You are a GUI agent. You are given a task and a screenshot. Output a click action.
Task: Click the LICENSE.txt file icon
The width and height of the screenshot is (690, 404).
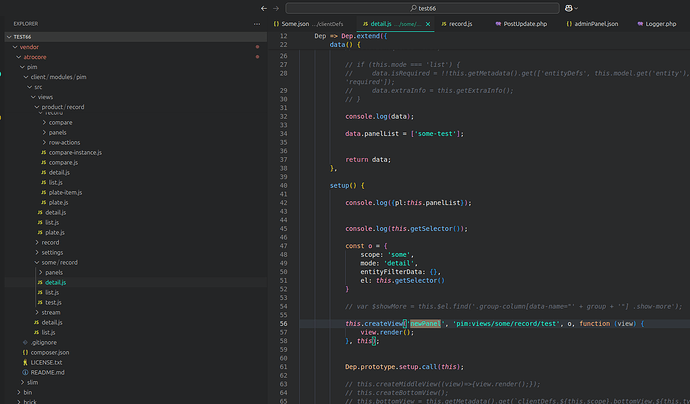(x=26, y=363)
